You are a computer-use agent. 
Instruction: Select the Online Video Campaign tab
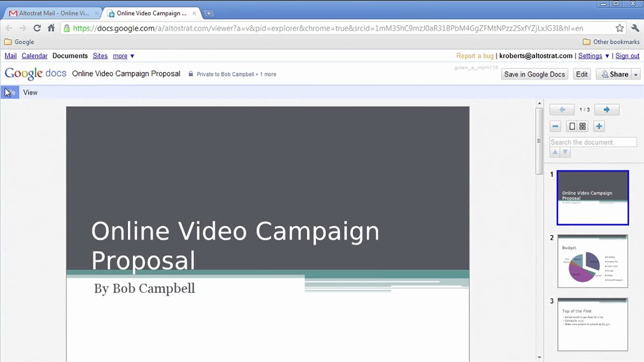151,13
